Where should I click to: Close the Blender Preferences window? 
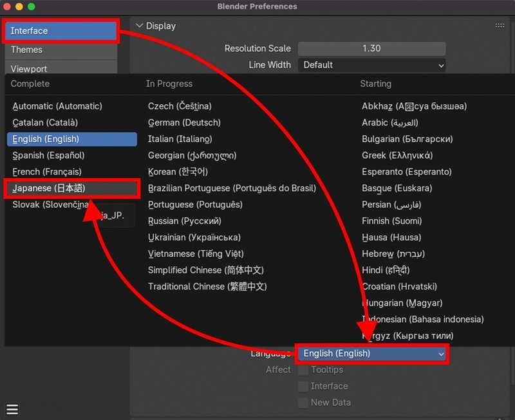(7, 6)
